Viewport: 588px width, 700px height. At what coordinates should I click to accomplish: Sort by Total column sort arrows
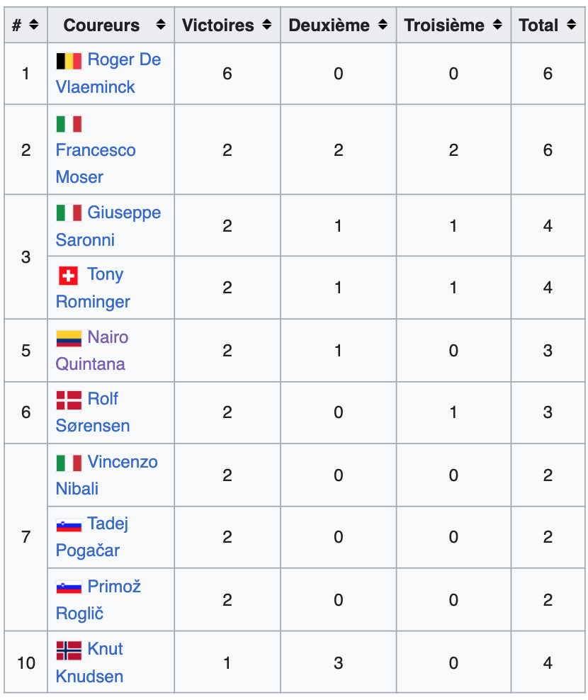point(572,26)
